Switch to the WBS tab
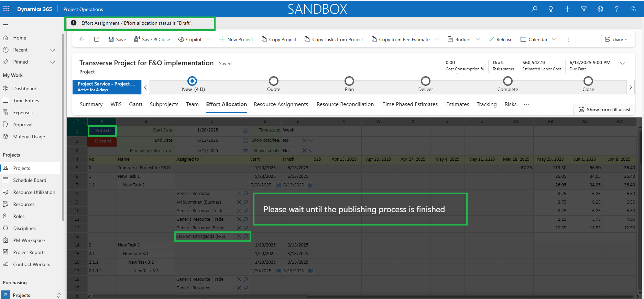Image resolution: width=644 pixels, height=299 pixels. pos(116,104)
